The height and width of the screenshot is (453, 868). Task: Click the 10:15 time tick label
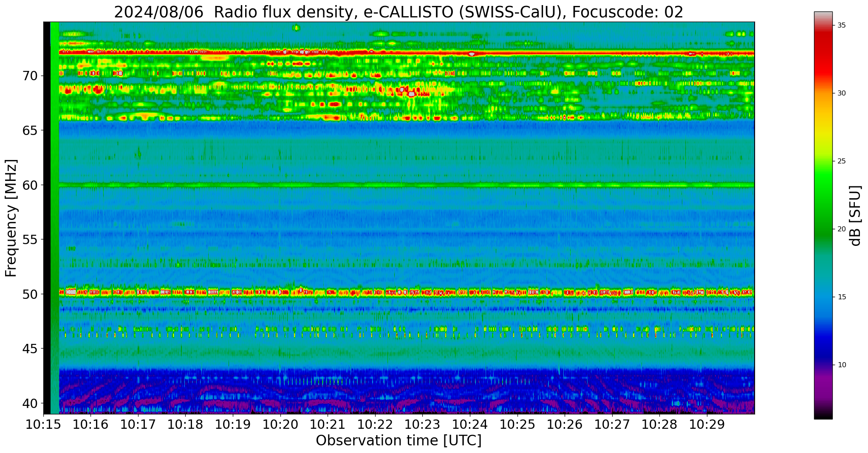click(43, 425)
